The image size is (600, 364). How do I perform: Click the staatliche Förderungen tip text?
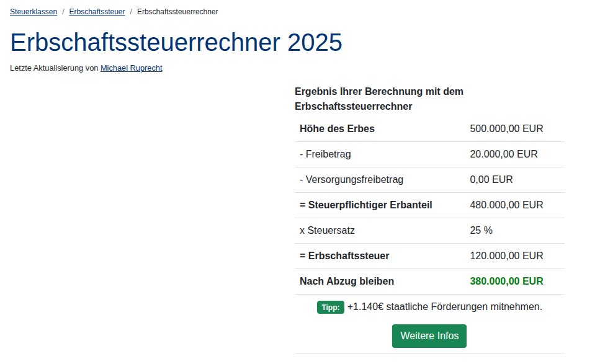[444, 307]
